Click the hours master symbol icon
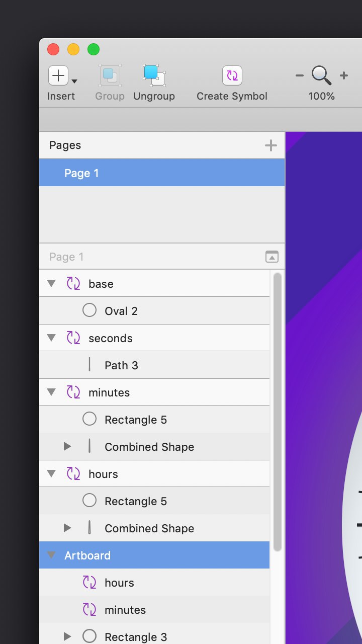Viewport: 362px width, 644px height. pos(73,473)
